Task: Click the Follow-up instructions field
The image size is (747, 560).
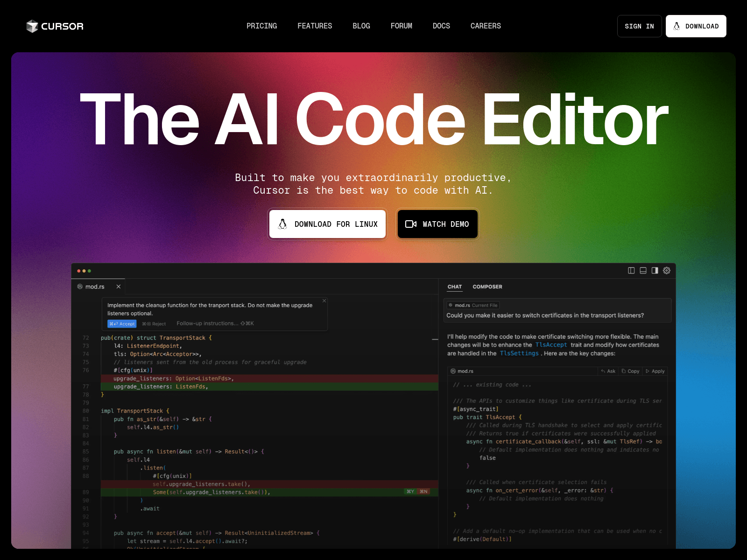Action: click(x=215, y=323)
